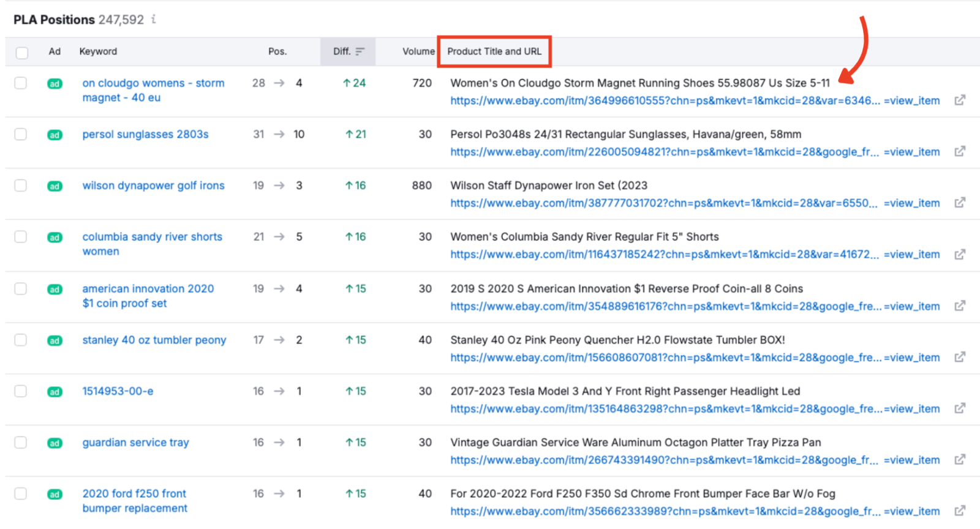980x529 pixels.
Task: Click Product Title and URL column header
Action: [494, 51]
